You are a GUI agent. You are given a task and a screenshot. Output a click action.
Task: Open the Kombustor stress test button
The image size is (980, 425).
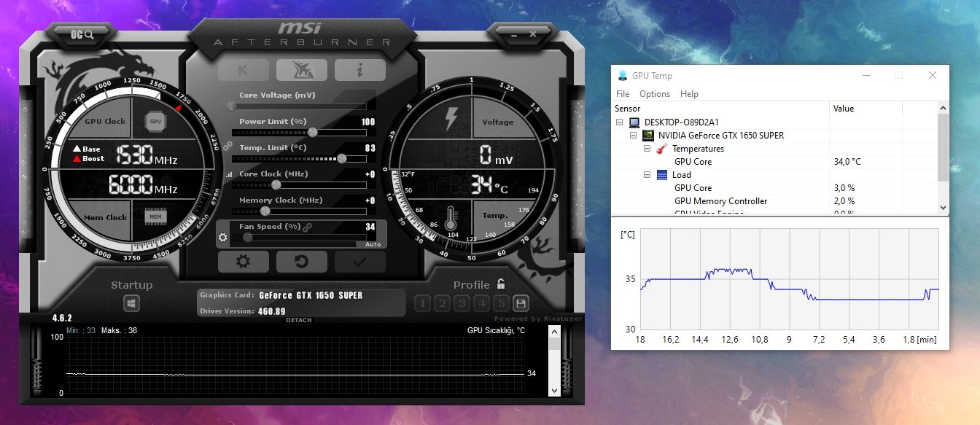tap(243, 70)
